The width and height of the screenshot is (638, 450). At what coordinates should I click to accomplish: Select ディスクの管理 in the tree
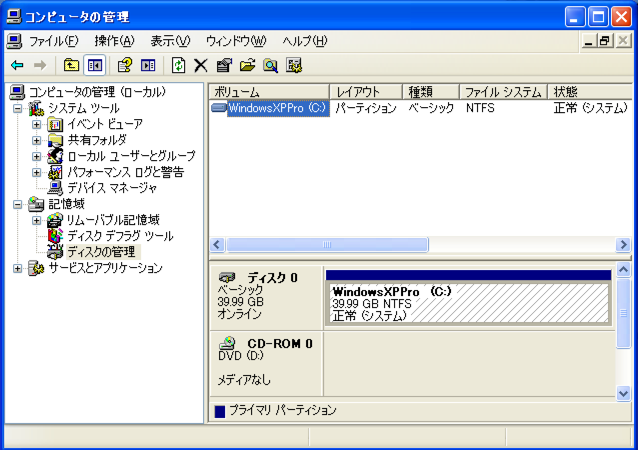click(x=103, y=252)
